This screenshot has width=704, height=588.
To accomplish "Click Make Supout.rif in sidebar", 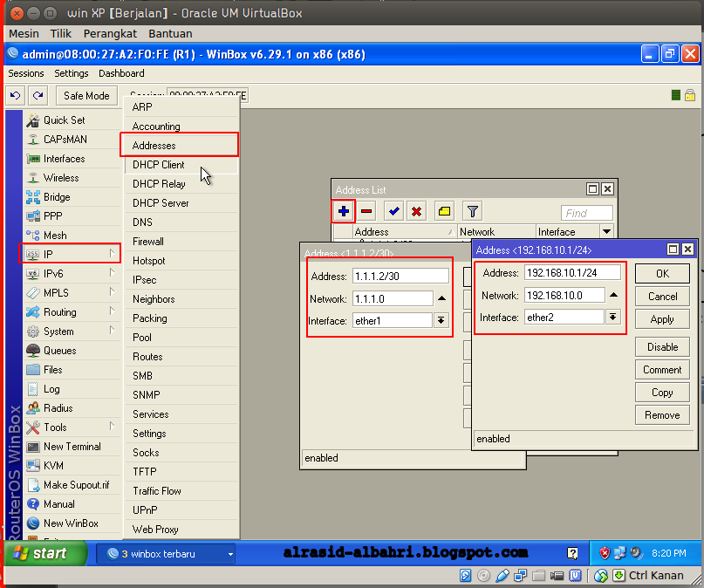I will 72,485.
